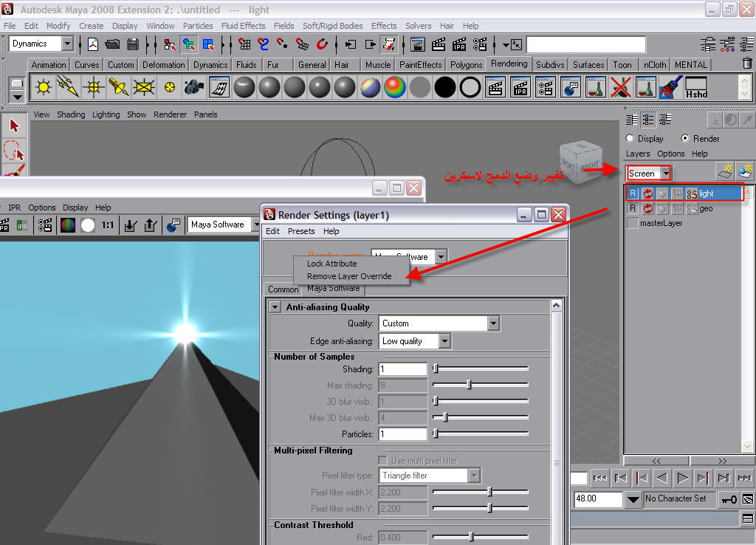
Task: Click Play backwards button
Action: click(662, 478)
